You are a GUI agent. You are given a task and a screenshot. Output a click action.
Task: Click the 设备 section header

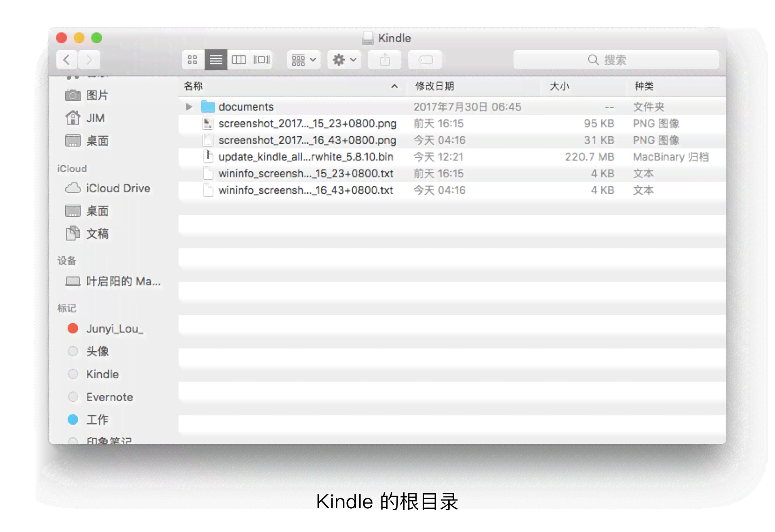(x=66, y=261)
